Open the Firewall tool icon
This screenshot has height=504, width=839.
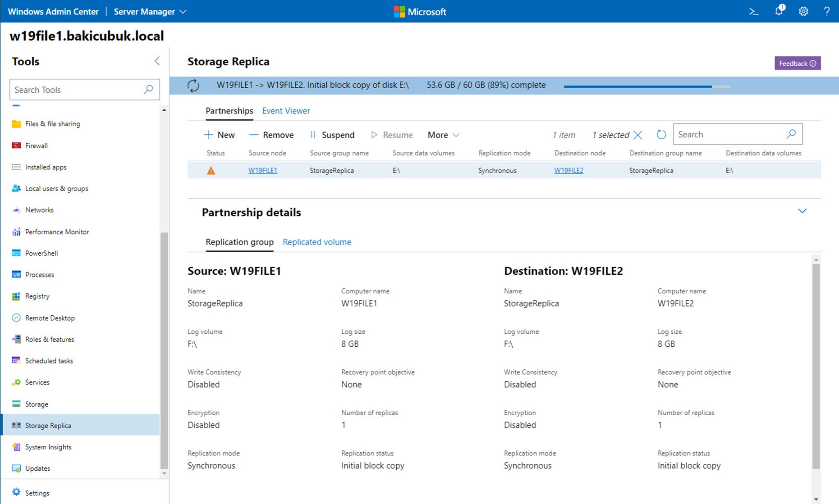pyautogui.click(x=16, y=145)
